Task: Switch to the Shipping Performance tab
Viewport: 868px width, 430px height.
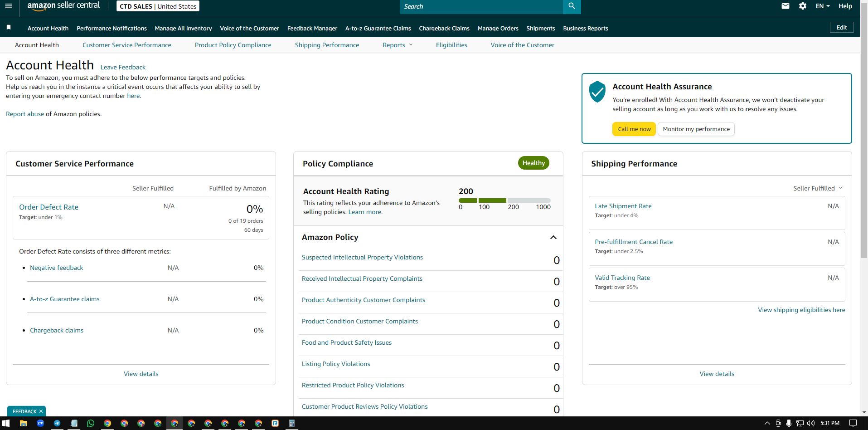Action: coord(327,45)
